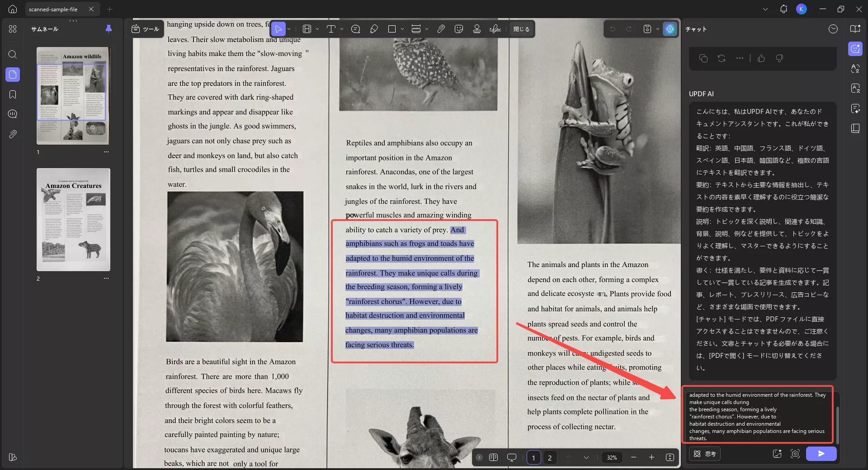
Task: Open the search panel in left sidebar
Action: tap(13, 55)
